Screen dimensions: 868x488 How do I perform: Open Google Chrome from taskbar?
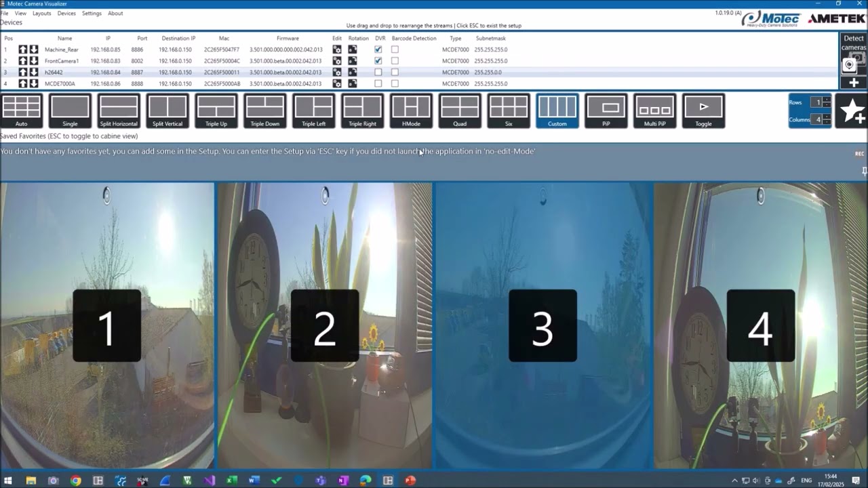tap(75, 481)
